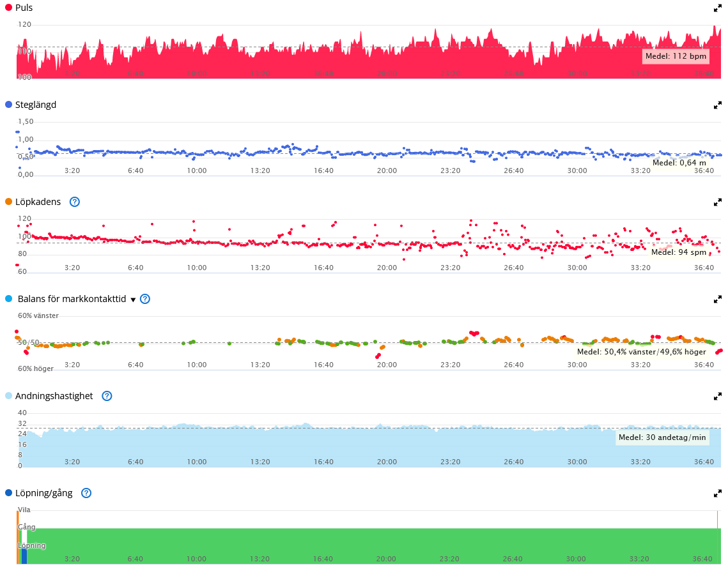This screenshot has height=569, width=728.
Task: Click the "Medel: 94 spm" average label
Action: [679, 252]
